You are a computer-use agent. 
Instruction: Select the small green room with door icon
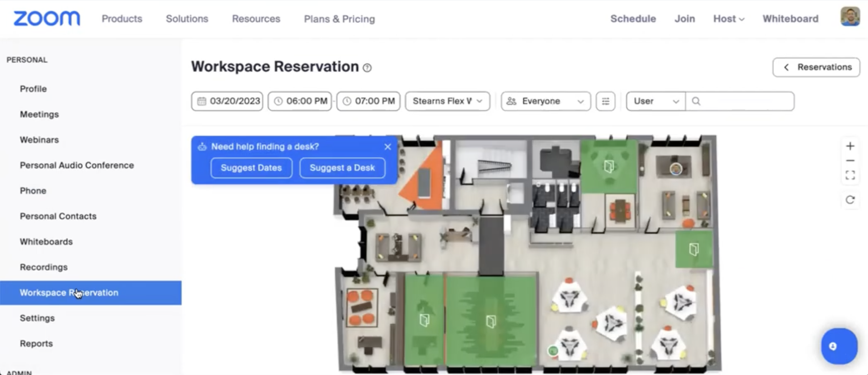[x=694, y=249]
